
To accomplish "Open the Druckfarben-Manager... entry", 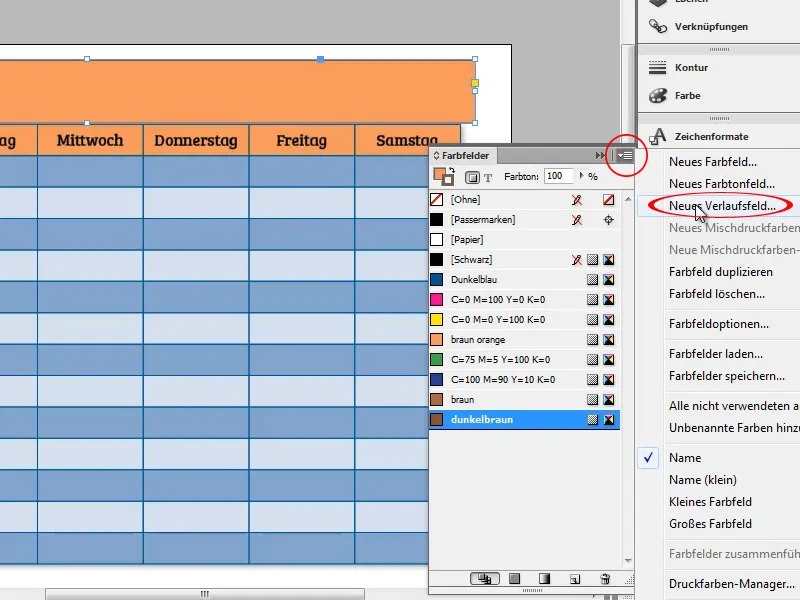I will [731, 584].
